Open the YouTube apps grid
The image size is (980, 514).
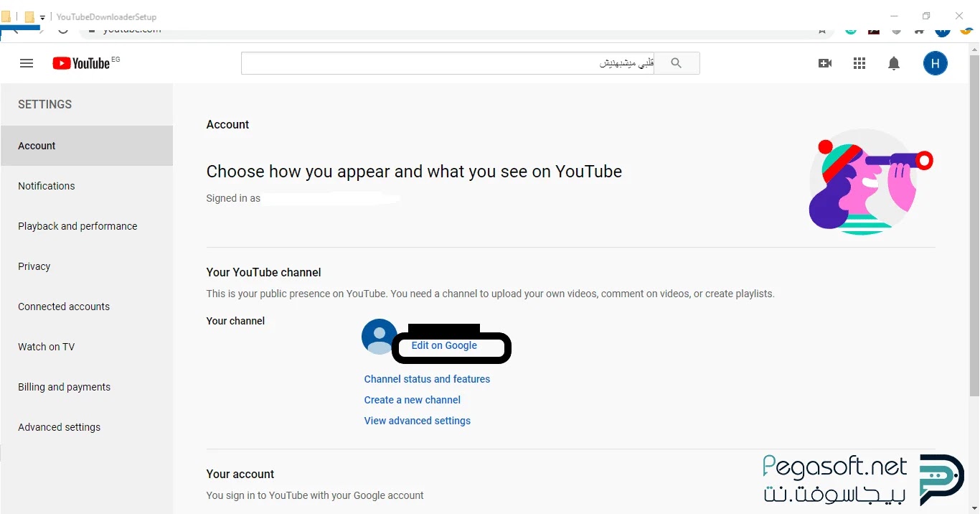pos(859,63)
